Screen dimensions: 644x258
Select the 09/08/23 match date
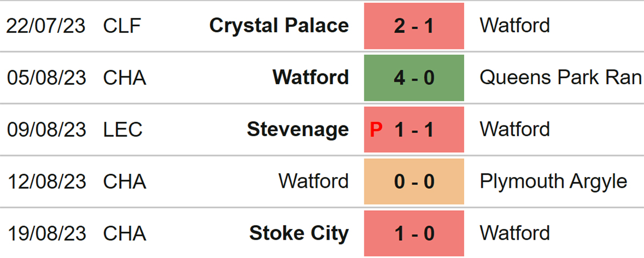46,129
